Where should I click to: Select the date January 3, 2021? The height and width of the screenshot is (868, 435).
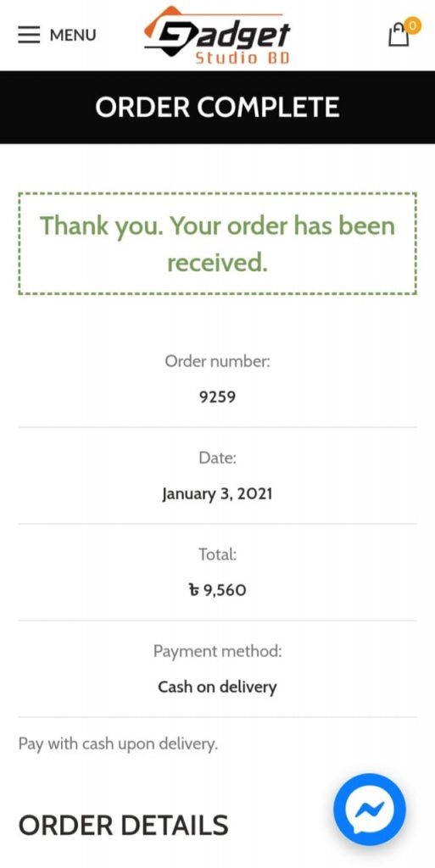[217, 493]
